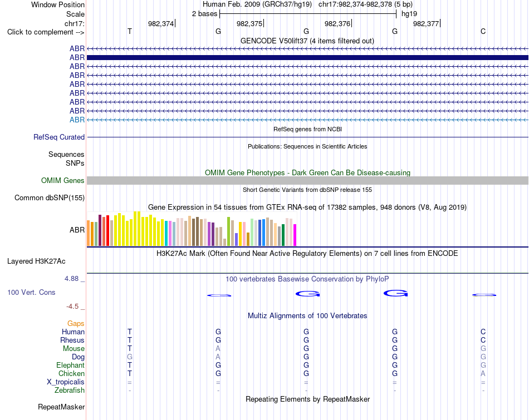Click ABR label beside GTEx bar chart
The width and height of the screenshot is (529, 420).
(77, 230)
